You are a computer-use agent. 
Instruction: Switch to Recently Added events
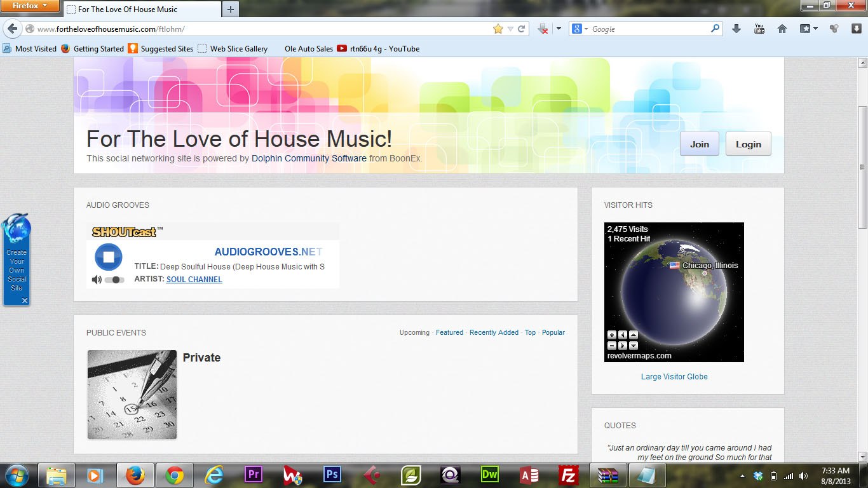(494, 332)
